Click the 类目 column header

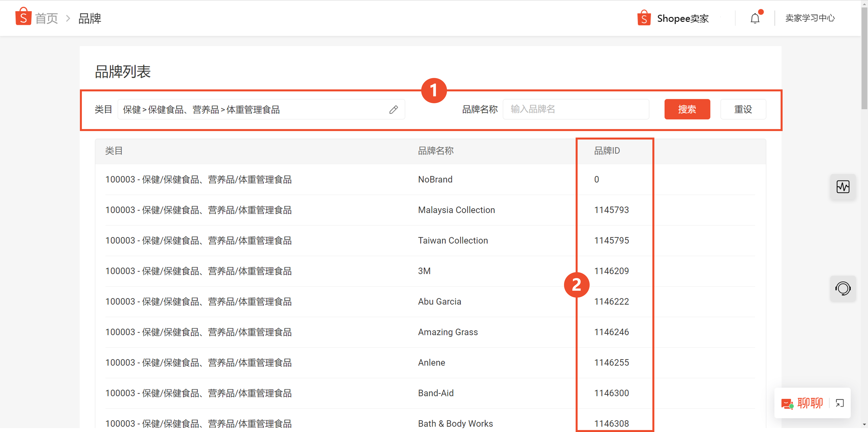114,151
